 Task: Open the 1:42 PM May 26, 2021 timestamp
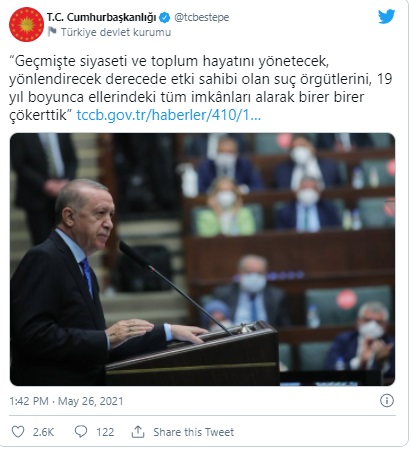(66, 401)
